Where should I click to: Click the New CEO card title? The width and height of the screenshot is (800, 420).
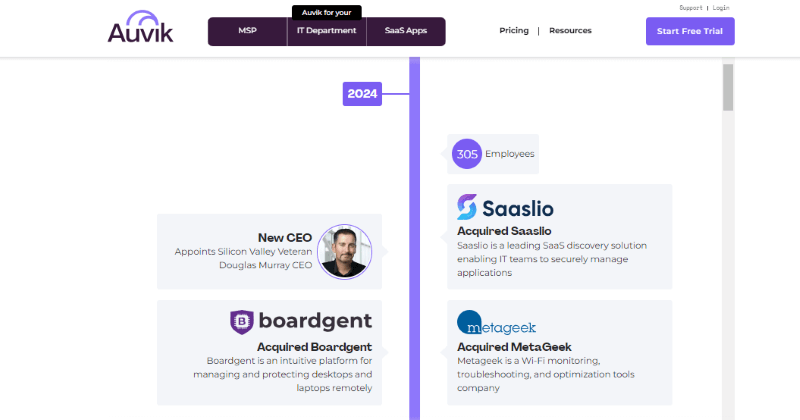285,238
